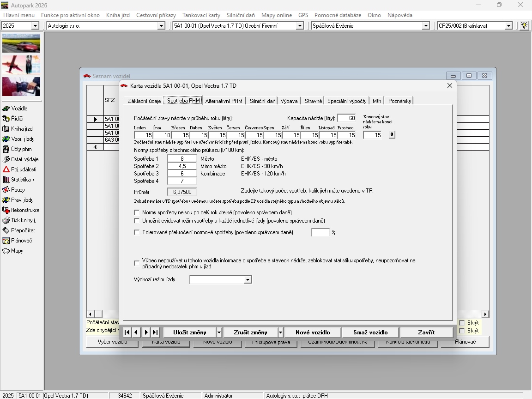
Task: Click the light bulb icon in the toolbar
Action: [524, 26]
